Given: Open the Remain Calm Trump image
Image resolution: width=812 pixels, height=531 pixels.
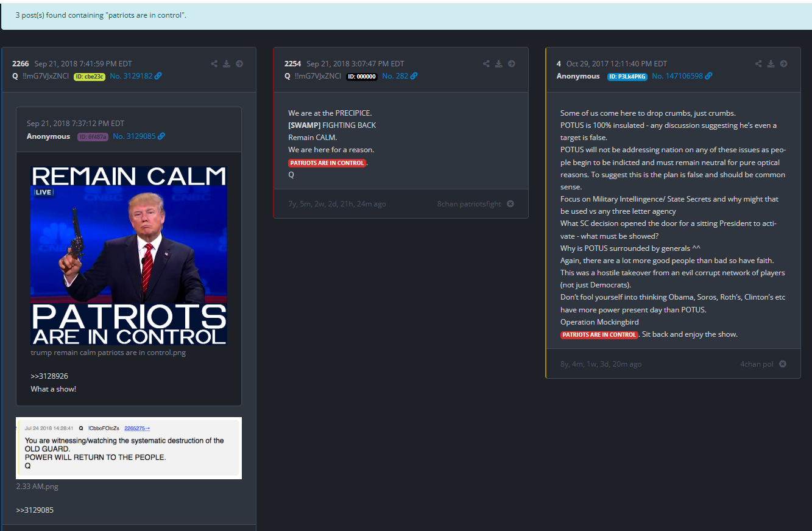Looking at the screenshot, I should [x=129, y=256].
